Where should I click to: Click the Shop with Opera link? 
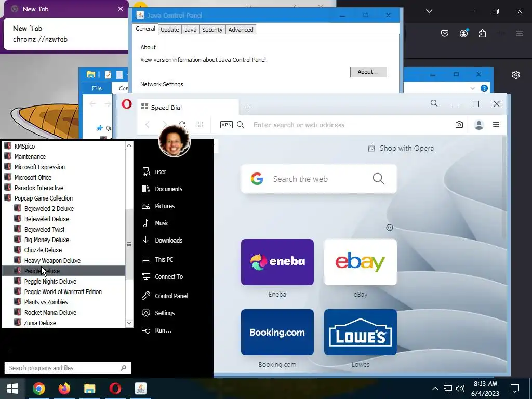[401, 148]
